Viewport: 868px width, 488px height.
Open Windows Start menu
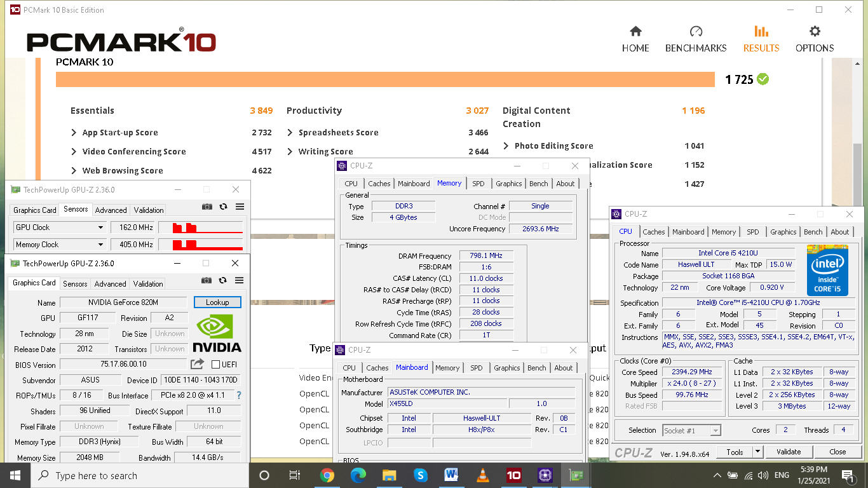coord(15,475)
